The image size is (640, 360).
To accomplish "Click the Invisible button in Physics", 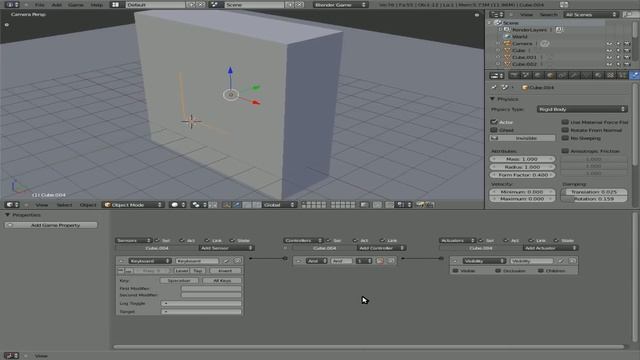I will pyautogui.click(x=522, y=138).
